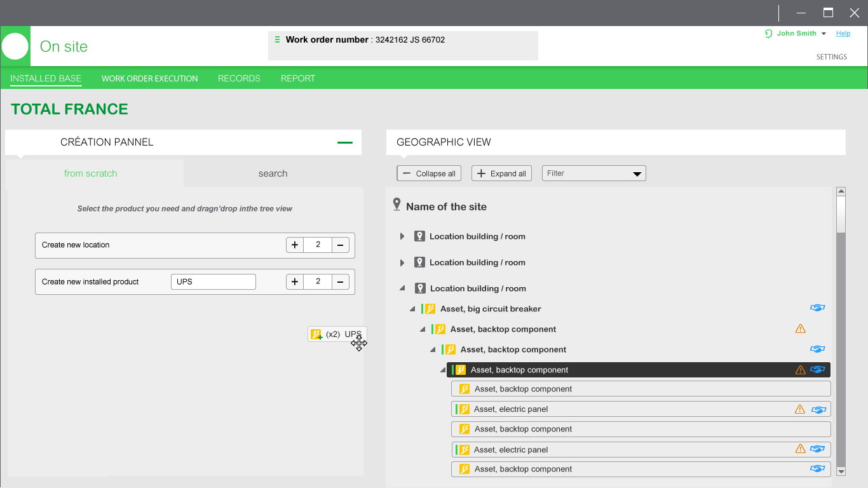Click the scrollbar up arrow in Geographic view

tap(841, 191)
